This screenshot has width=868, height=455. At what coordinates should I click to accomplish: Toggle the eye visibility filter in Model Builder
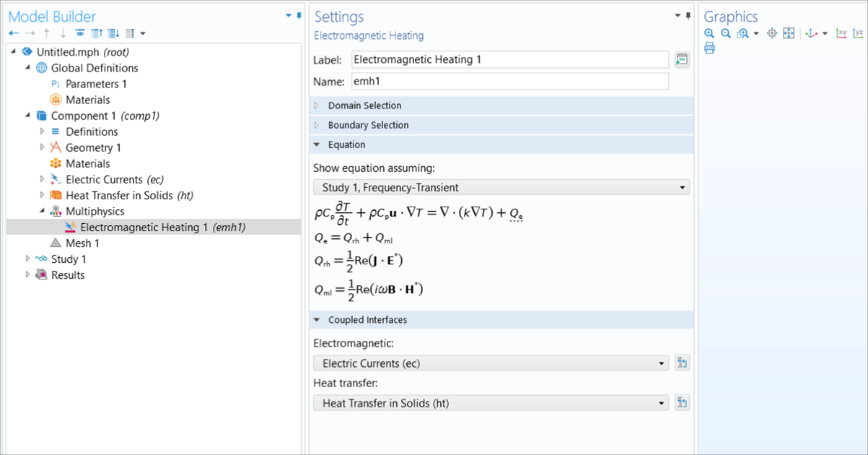coord(81,33)
